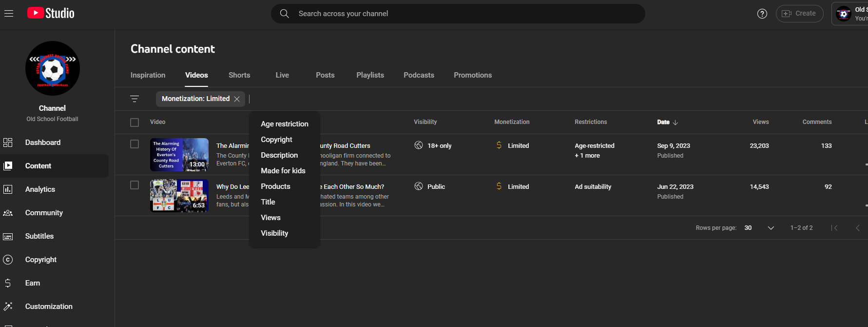This screenshot has width=868, height=327.
Task: Go to first page of results
Action: point(834,228)
